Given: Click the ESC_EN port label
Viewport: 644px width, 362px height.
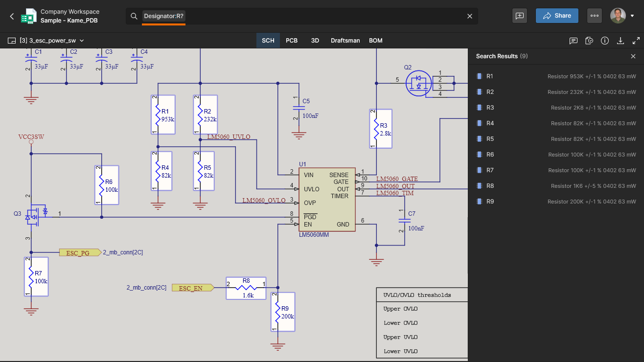Looking at the screenshot, I should (193, 288).
